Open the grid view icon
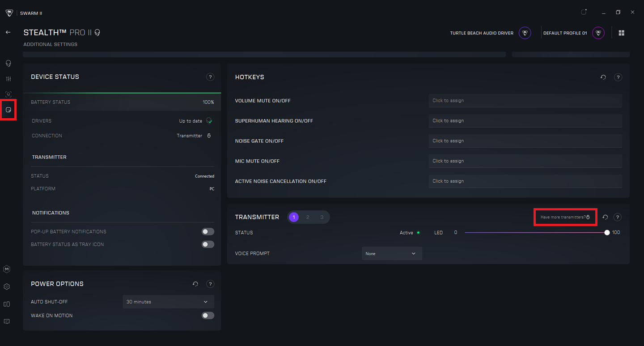This screenshot has width=644, height=346. (621, 33)
